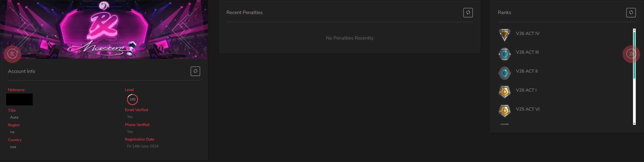Click the redacted Nickname field
This screenshot has width=644, height=162.
coord(20,100)
